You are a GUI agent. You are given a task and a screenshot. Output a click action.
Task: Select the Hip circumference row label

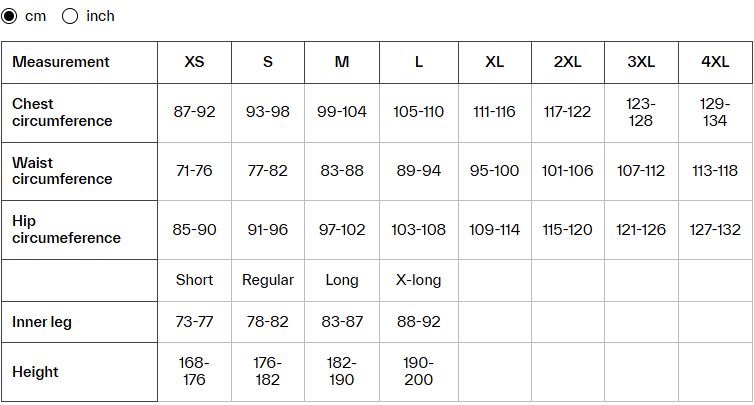tap(66, 230)
